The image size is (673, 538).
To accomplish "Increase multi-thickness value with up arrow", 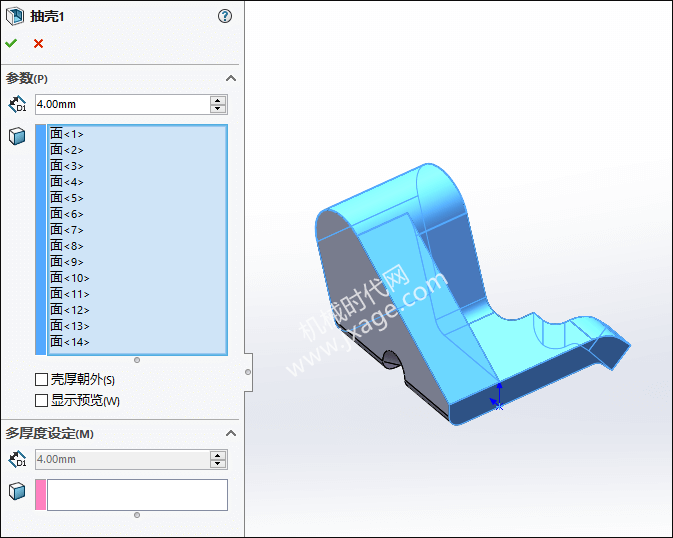I will [x=218, y=456].
